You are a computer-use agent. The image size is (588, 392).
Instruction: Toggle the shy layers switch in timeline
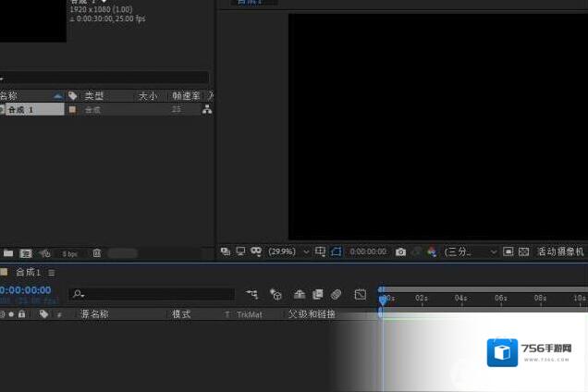(300, 294)
